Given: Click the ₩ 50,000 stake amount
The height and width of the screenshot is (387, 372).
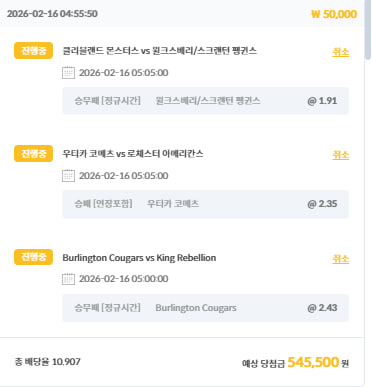Looking at the screenshot, I should 334,14.
